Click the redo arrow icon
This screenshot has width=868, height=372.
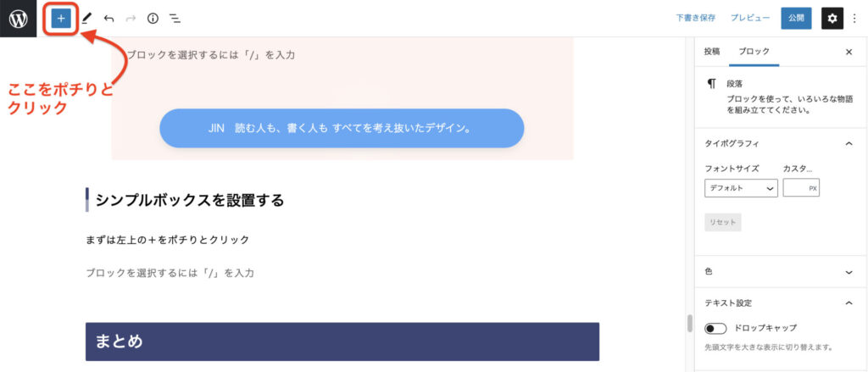[x=131, y=19]
